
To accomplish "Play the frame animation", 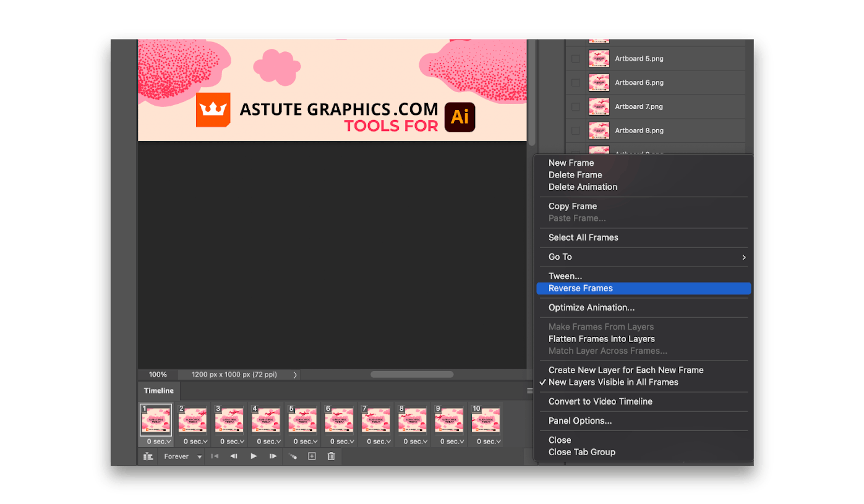I will (253, 456).
